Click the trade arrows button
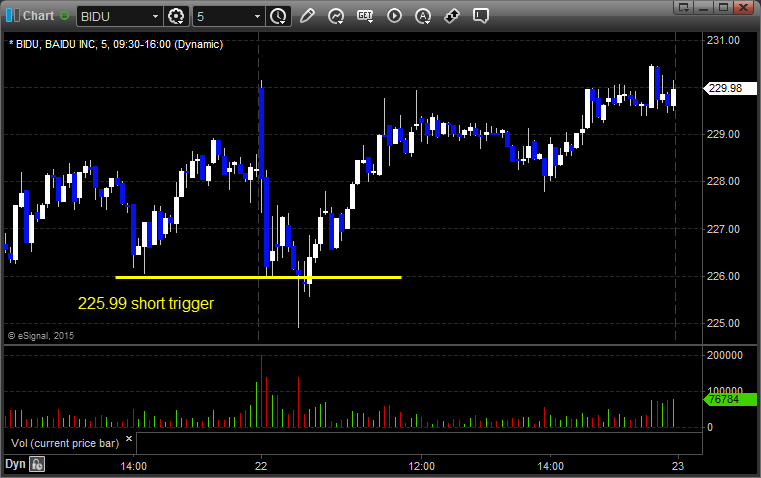761x478 pixels. point(452,16)
